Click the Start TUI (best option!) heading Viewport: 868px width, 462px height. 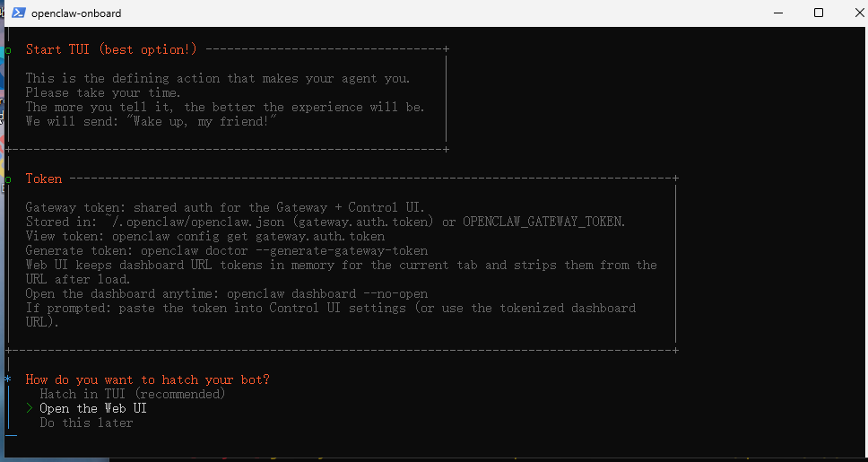coord(111,49)
